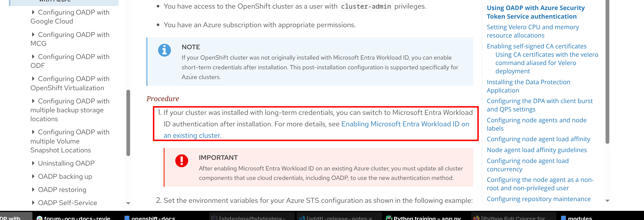
Task: Open the VS Code release-notes taskbar icon
Action: (x=302, y=218)
